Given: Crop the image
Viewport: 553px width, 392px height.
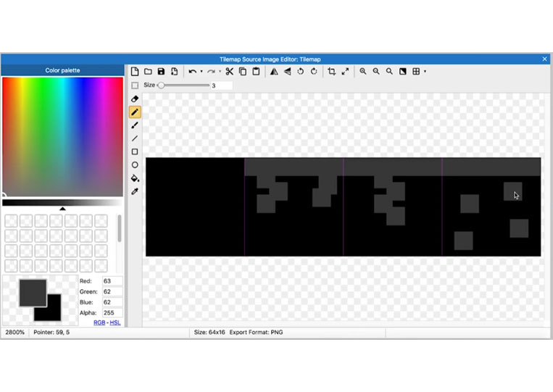Looking at the screenshot, I should pyautogui.click(x=331, y=72).
